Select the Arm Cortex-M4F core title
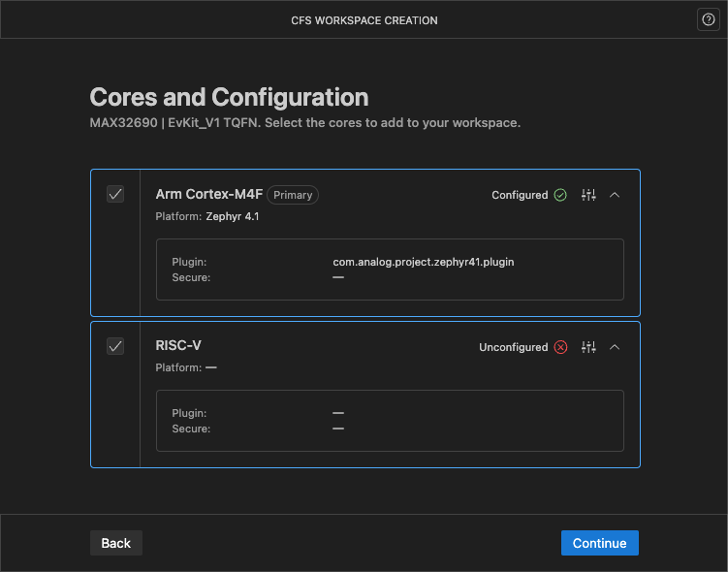This screenshot has width=728, height=572. coord(209,194)
